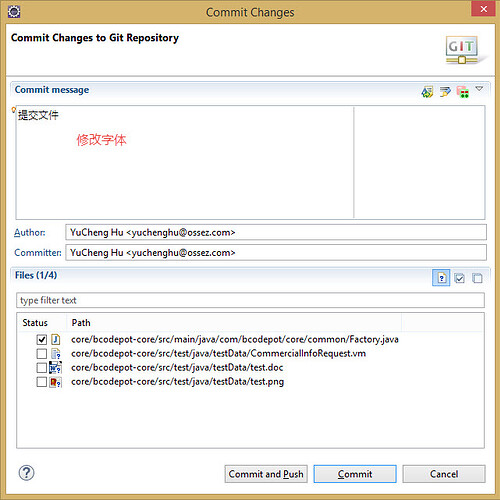
Task: Check the test.png file checkbox
Action: pyautogui.click(x=42, y=382)
